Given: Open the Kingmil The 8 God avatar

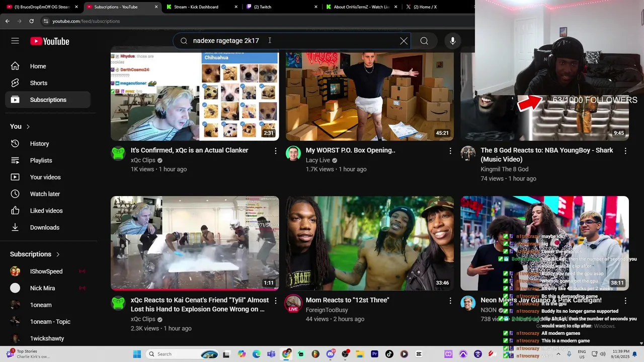Looking at the screenshot, I should click(x=468, y=153).
